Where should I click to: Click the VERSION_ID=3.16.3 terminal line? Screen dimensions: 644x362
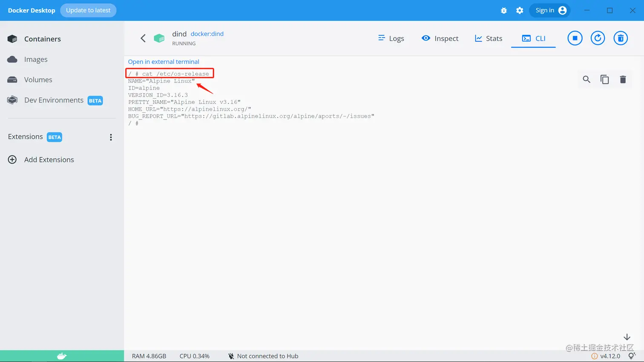(158, 95)
